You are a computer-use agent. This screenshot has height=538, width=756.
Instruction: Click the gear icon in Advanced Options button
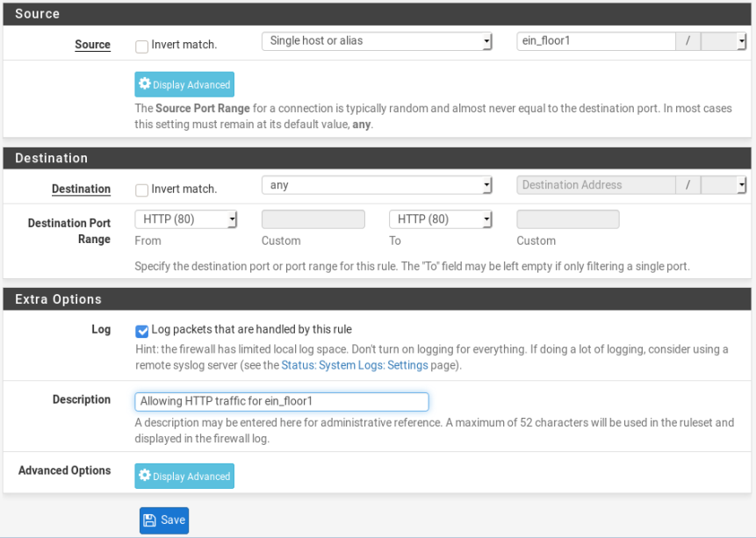click(144, 475)
